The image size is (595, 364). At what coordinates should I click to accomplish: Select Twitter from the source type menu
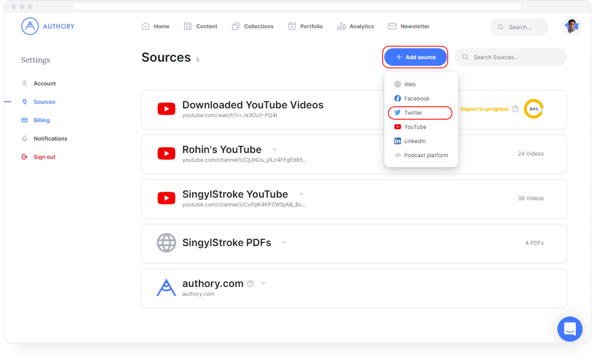pos(413,113)
